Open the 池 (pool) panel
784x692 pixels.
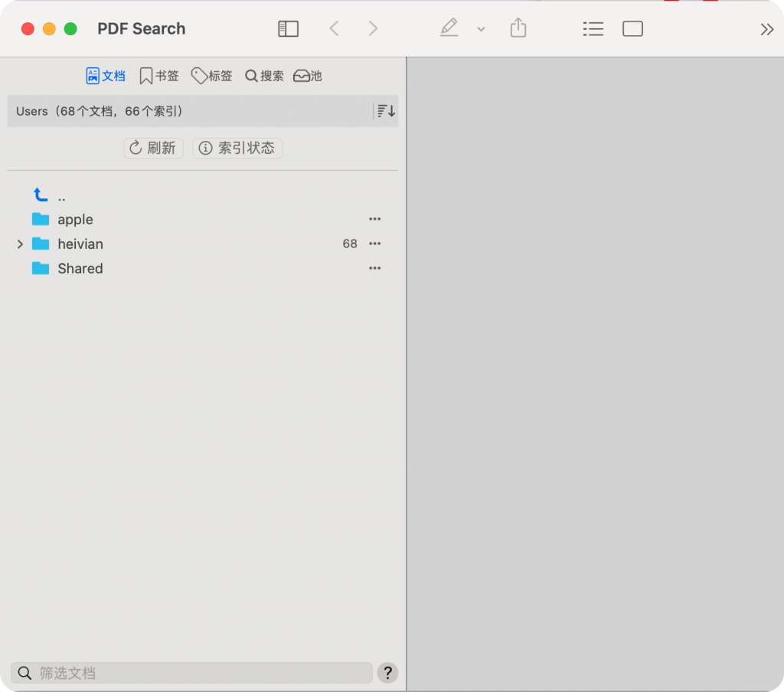pos(308,75)
